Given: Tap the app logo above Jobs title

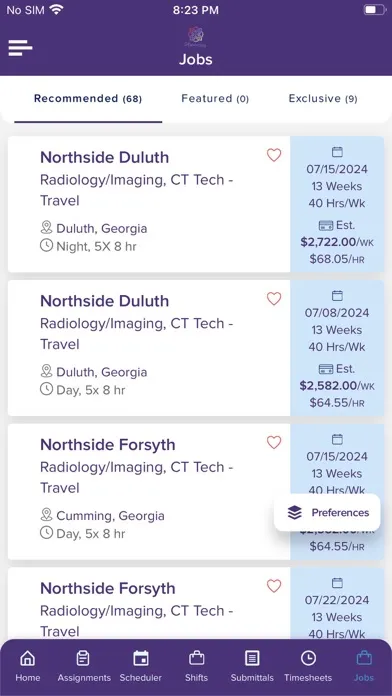Looking at the screenshot, I should (195, 36).
